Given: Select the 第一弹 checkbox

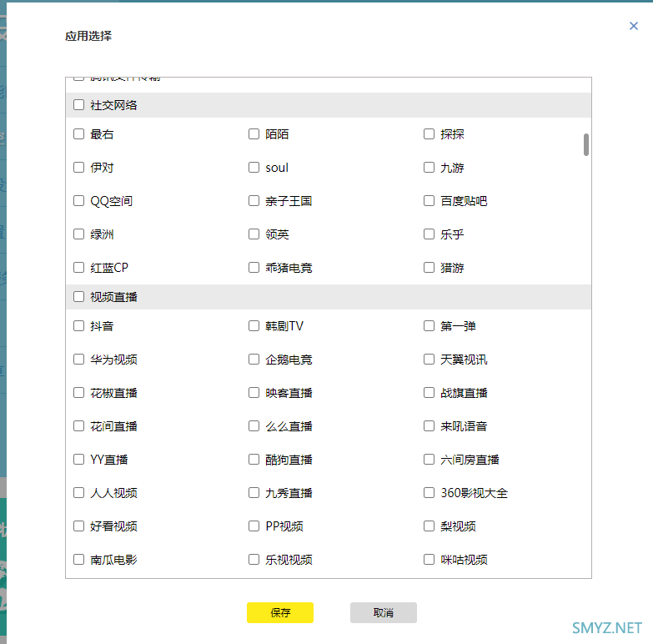Looking at the screenshot, I should [429, 325].
